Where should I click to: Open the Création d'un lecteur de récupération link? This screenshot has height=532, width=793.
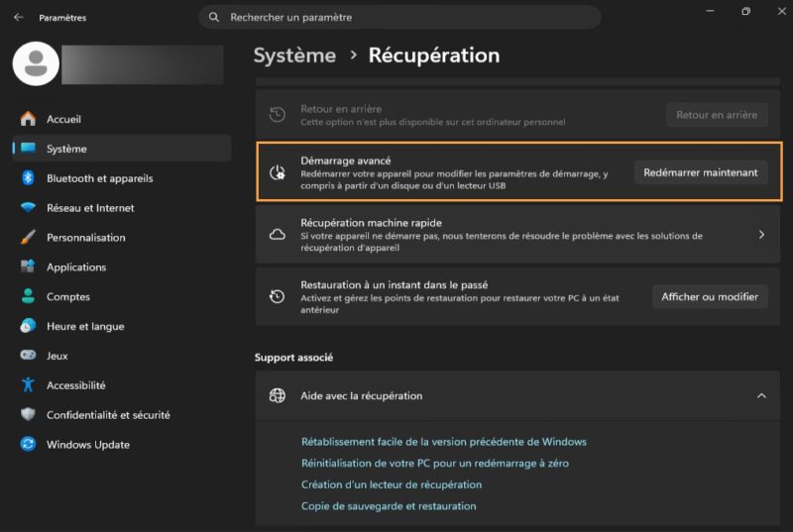(x=392, y=484)
